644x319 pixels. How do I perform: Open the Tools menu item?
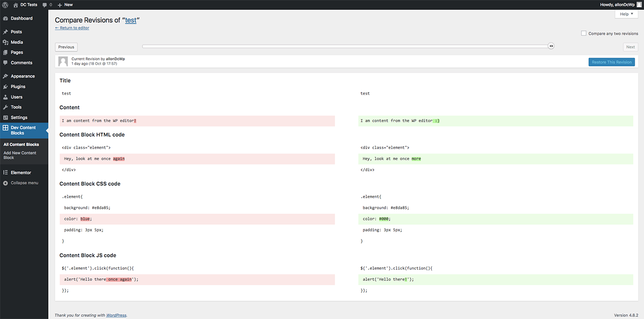coord(24,107)
